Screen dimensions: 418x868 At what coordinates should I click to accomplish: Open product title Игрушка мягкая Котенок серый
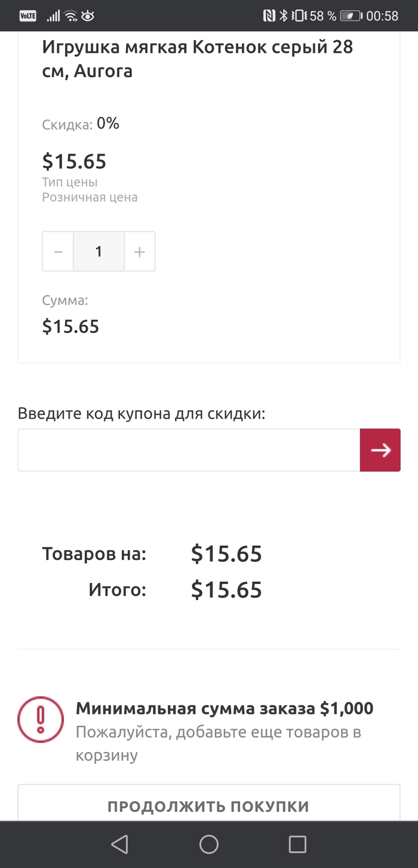tap(197, 59)
